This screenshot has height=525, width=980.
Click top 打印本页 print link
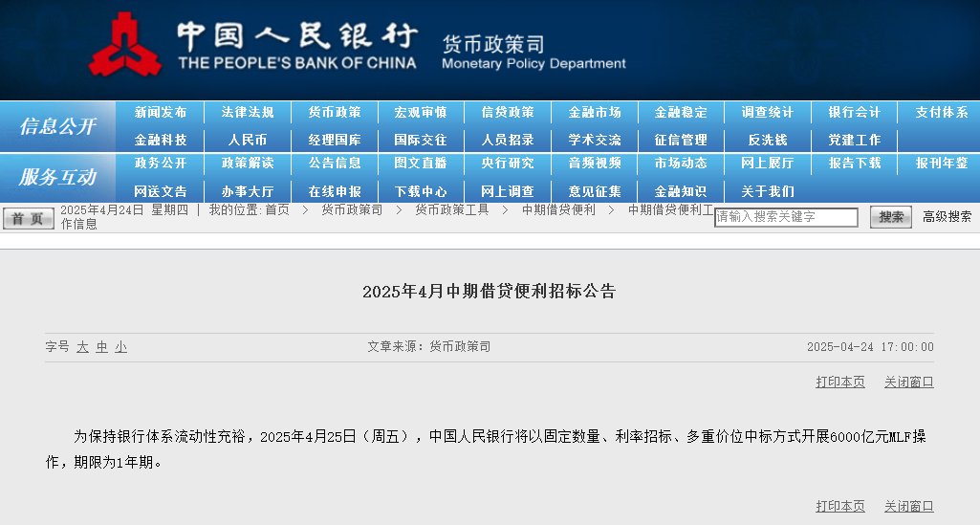[839, 382]
